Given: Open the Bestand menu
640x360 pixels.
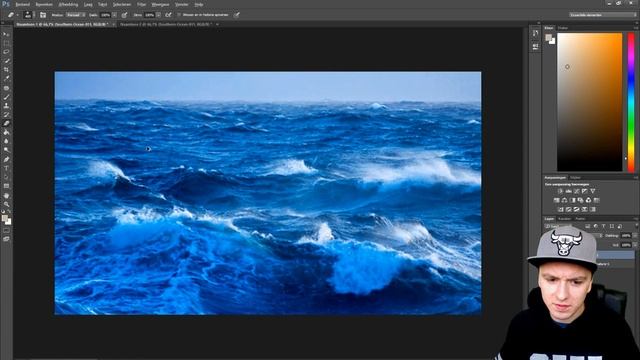Looking at the screenshot, I should (22, 4).
